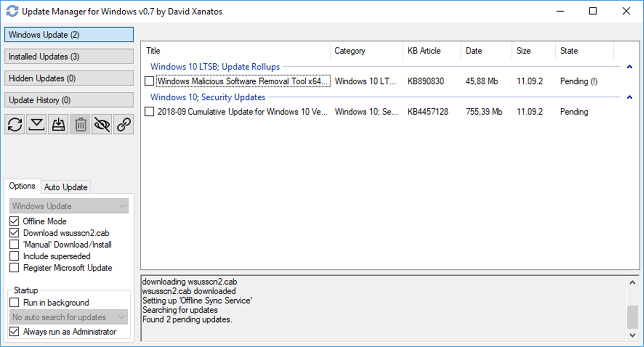Click the log panel scrollbar down arrow
The image size is (644, 347).
(x=632, y=335)
